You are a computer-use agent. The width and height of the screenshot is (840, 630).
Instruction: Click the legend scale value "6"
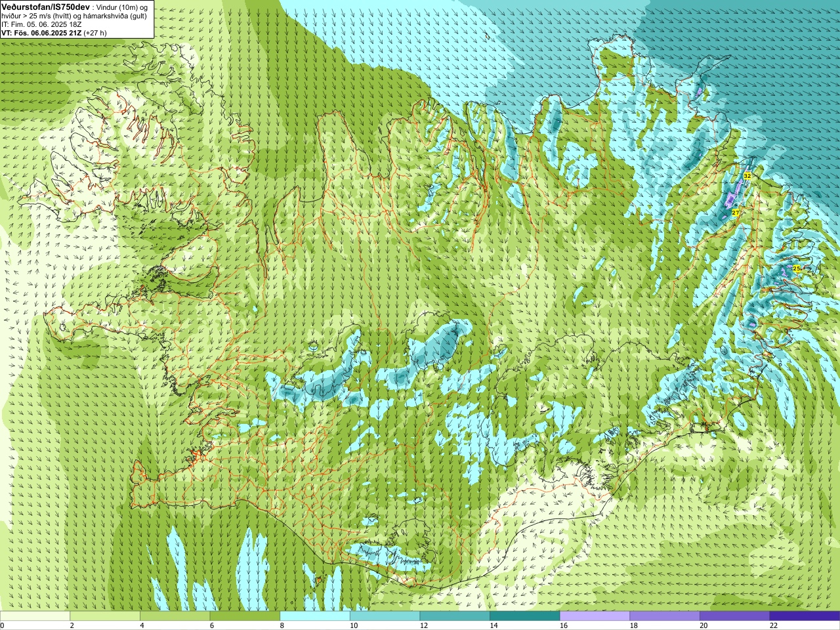coord(212,625)
